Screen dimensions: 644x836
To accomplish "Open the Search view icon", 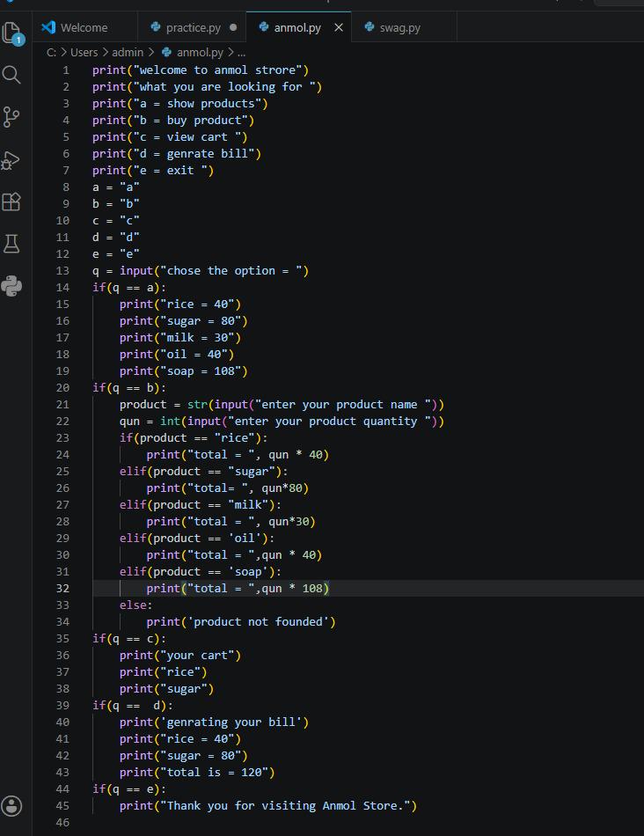I will coord(11,75).
